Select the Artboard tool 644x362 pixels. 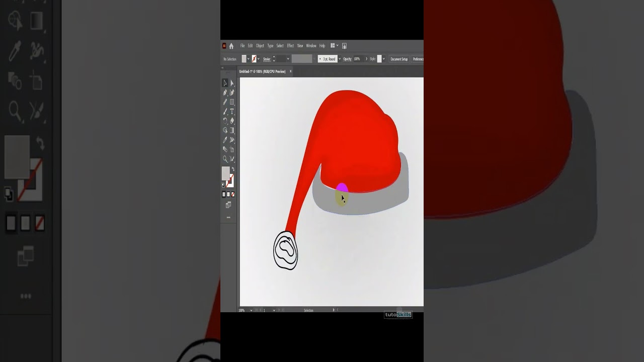click(x=232, y=149)
